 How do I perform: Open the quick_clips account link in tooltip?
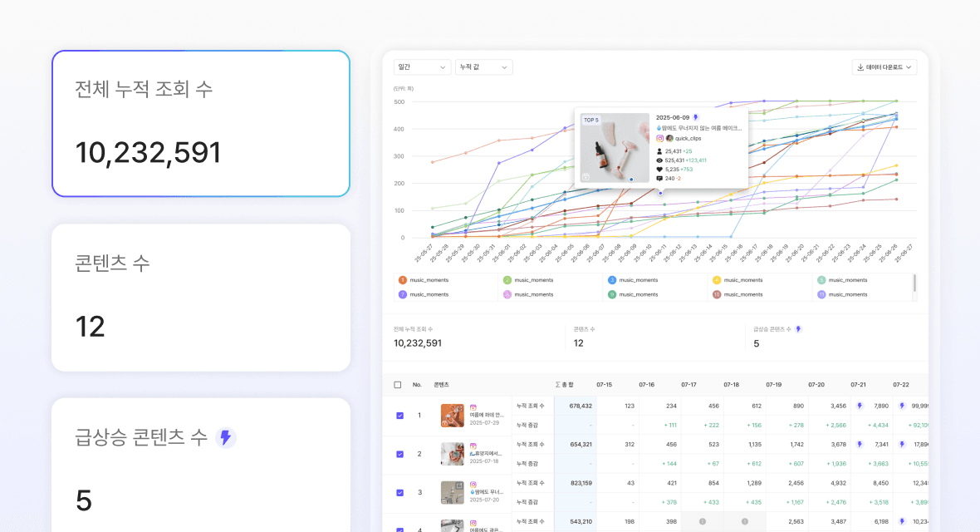(688, 138)
